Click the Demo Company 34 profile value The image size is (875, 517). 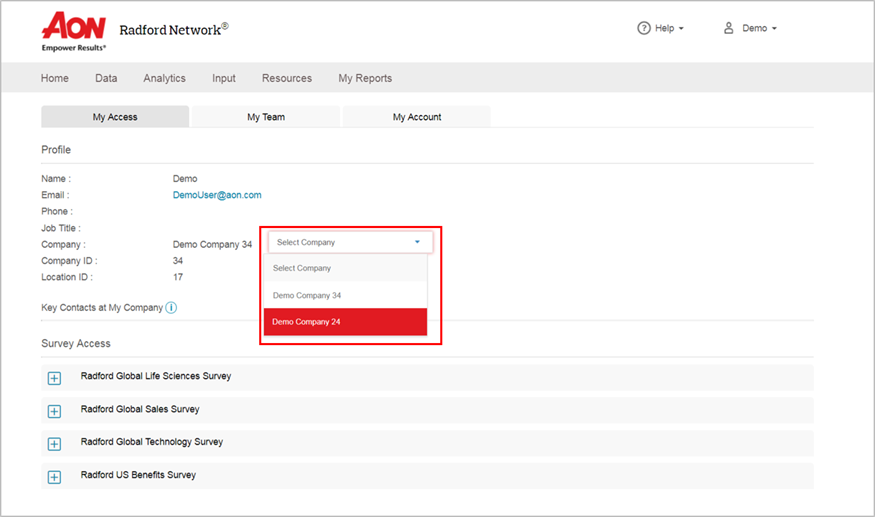[213, 245]
